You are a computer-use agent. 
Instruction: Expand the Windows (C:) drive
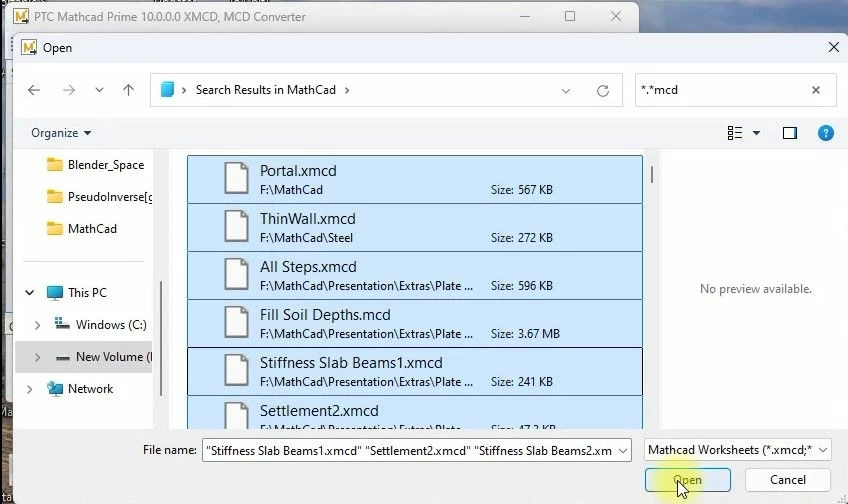click(37, 325)
